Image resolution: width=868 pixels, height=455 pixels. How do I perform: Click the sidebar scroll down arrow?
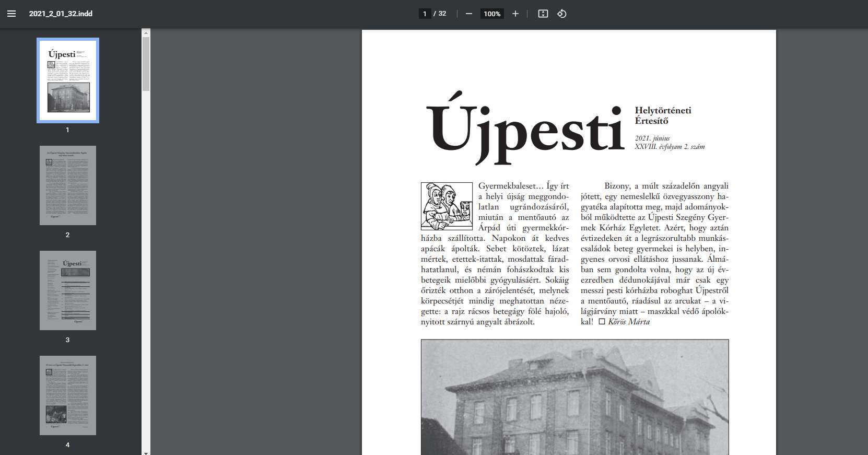tap(146, 452)
